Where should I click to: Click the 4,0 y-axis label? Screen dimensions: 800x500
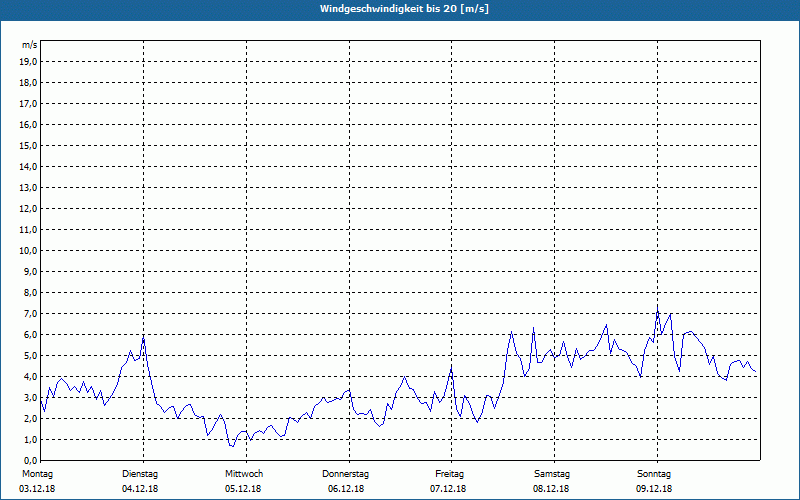[x=31, y=377]
